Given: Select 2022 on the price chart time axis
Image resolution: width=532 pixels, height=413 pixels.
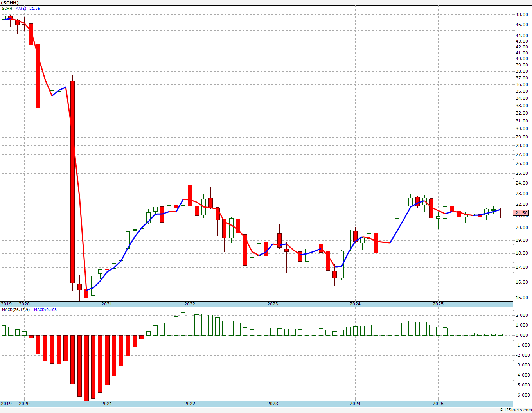Looking at the screenshot, I should click(190, 304).
